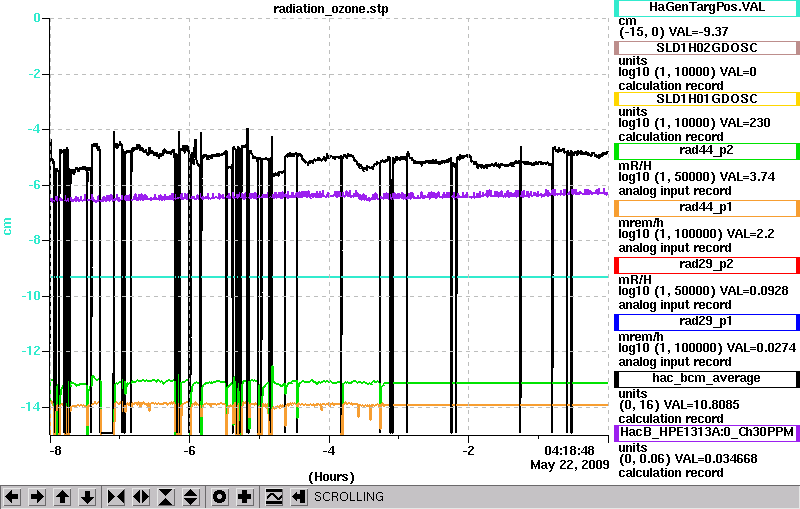800x509 pixels.
Task: Click the VAL=3.74 readout under rad44_p2
Action: [749, 177]
